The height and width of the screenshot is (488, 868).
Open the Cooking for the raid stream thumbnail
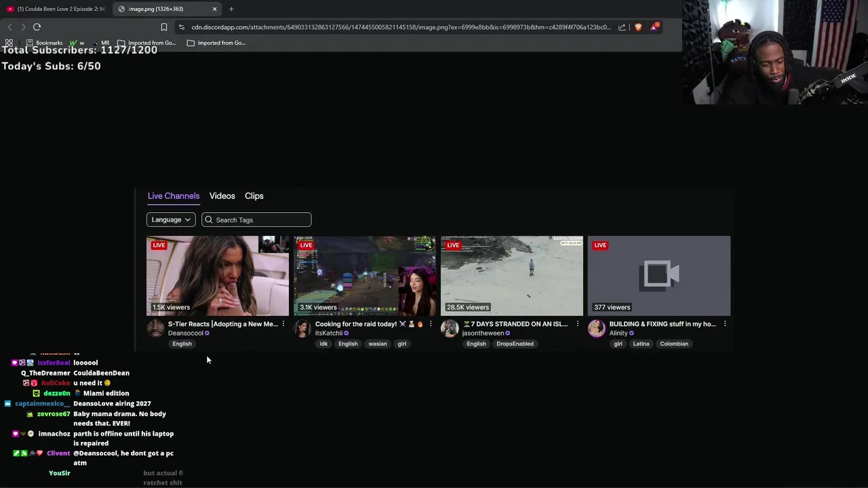pyautogui.click(x=365, y=276)
